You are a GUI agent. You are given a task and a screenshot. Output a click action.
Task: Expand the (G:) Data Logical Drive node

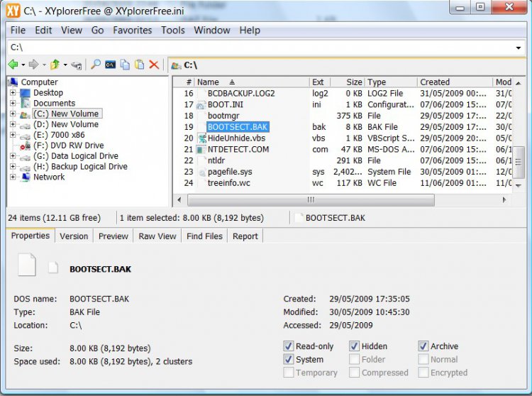[13, 155]
